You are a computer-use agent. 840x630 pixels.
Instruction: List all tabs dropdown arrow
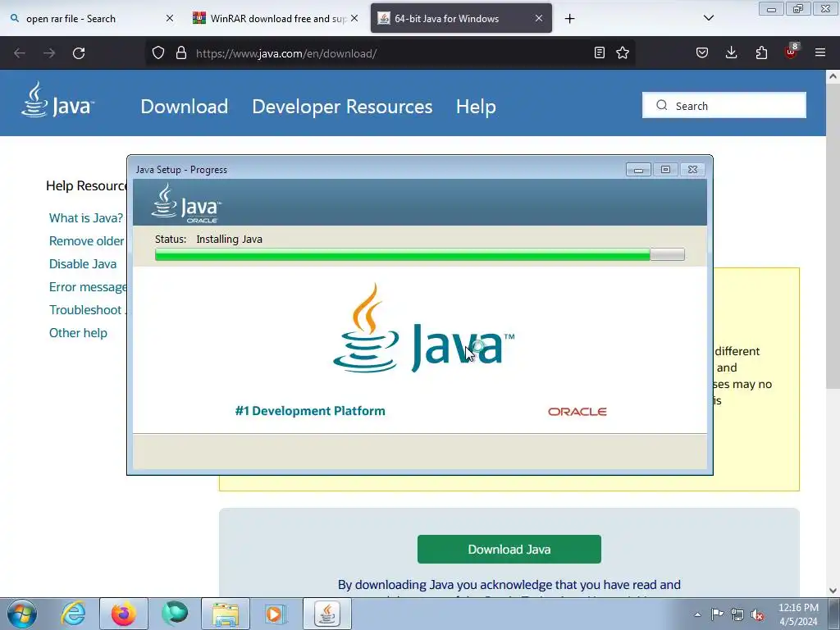708,18
